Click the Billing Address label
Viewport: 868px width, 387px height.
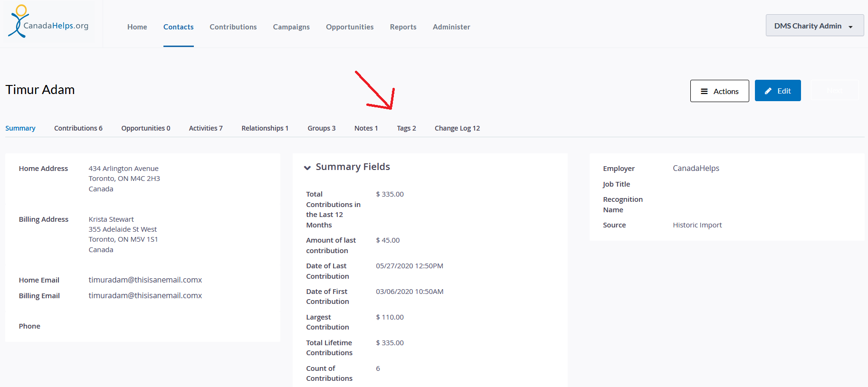[x=44, y=219]
